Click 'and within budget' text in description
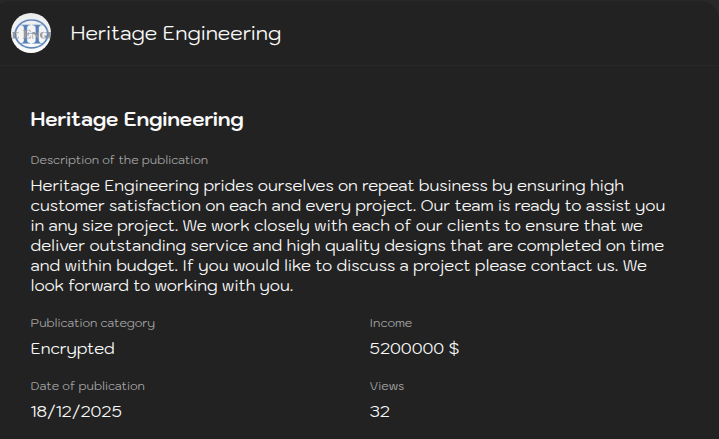The width and height of the screenshot is (719, 439). [x=90, y=266]
